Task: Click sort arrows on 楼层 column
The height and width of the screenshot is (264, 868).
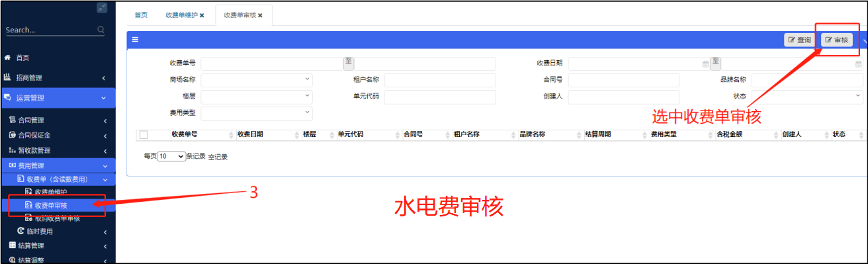Action: pos(331,134)
